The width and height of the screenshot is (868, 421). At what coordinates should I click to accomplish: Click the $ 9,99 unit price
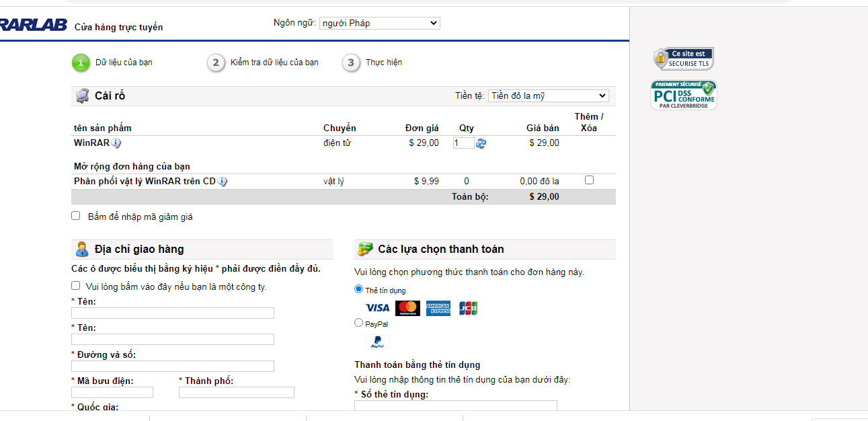pyautogui.click(x=426, y=181)
